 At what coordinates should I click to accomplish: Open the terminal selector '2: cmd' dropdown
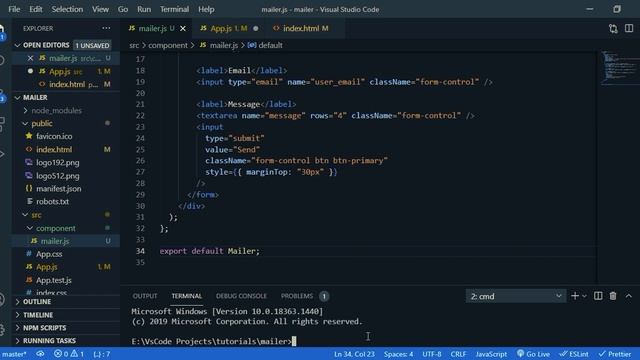click(516, 296)
